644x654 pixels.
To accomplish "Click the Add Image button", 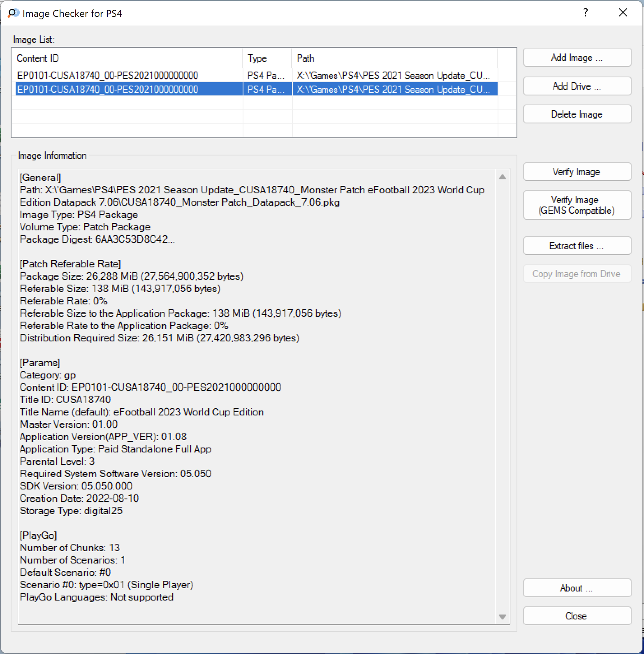I will coord(577,58).
